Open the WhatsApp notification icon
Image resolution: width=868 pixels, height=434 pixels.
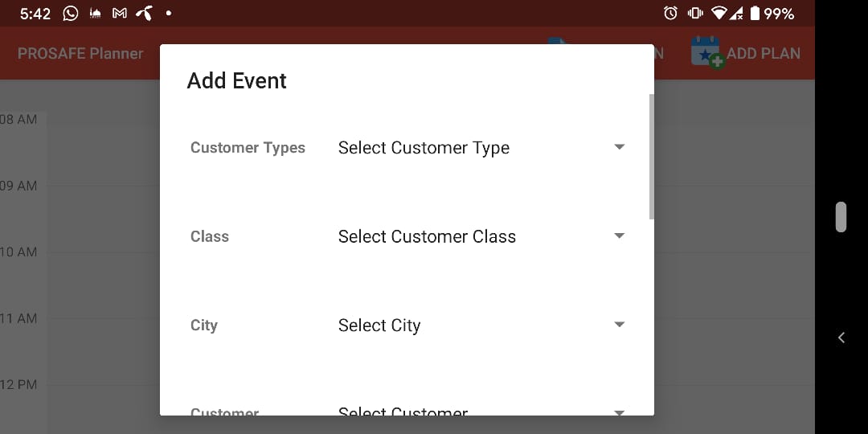[x=71, y=14]
